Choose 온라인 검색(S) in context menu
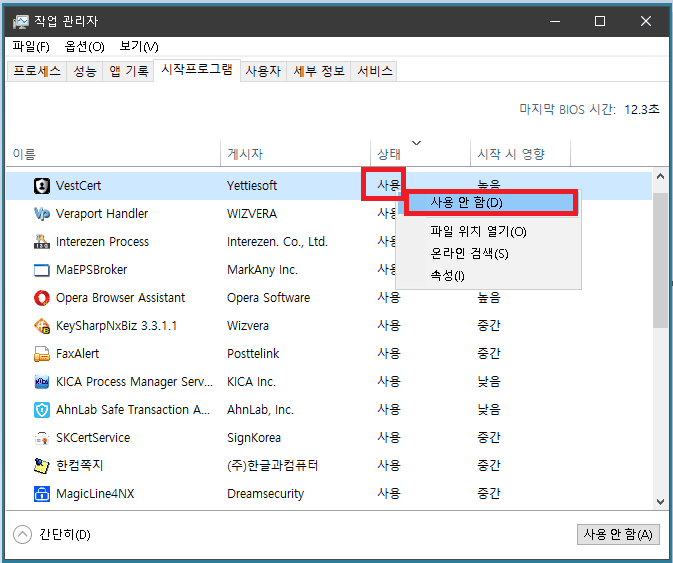This screenshot has height=563, width=673. click(488, 254)
